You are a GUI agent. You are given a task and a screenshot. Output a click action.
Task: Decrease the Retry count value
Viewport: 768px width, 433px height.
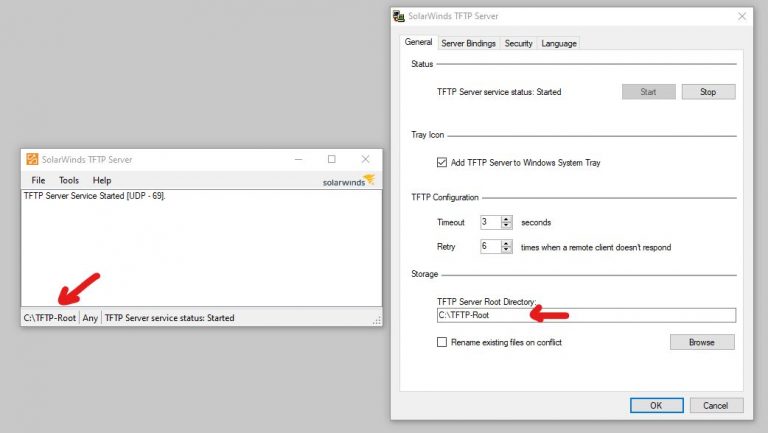(506, 249)
